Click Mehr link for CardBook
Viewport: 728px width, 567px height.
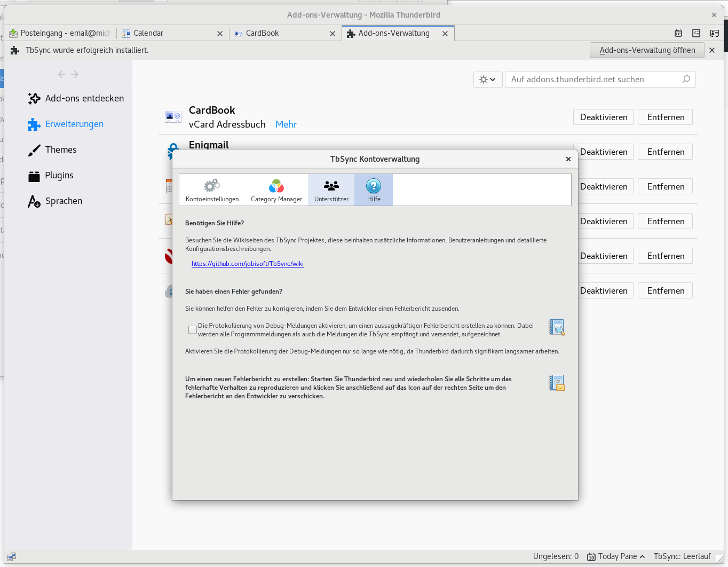[x=286, y=124]
